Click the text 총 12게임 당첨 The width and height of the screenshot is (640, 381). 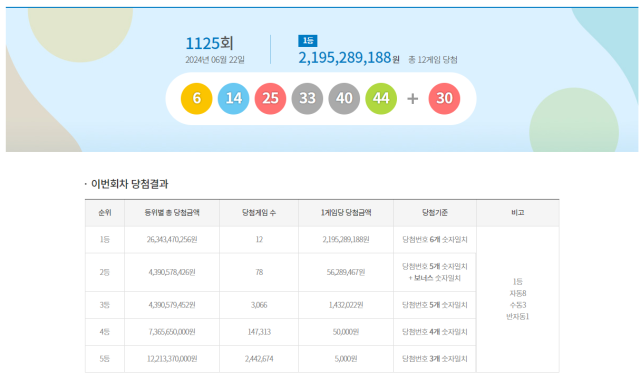point(433,60)
